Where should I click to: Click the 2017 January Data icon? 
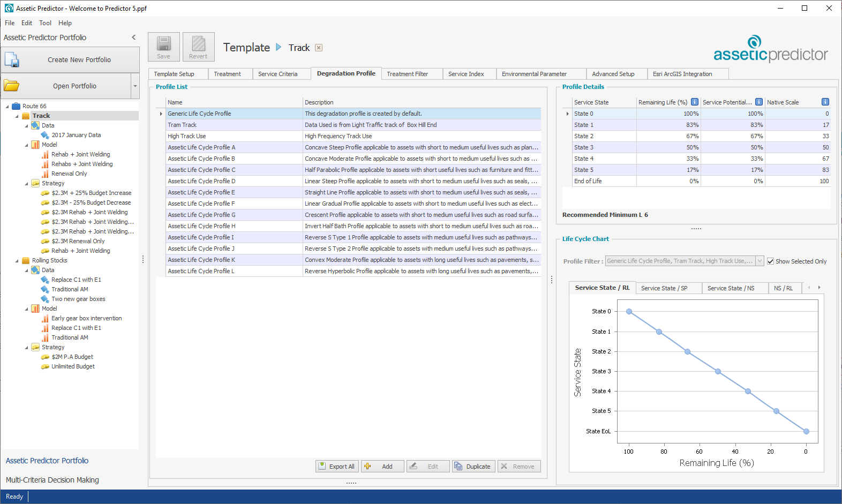pos(46,135)
